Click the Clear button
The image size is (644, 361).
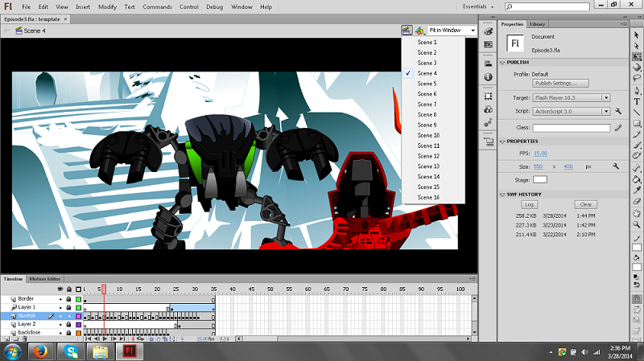586,205
